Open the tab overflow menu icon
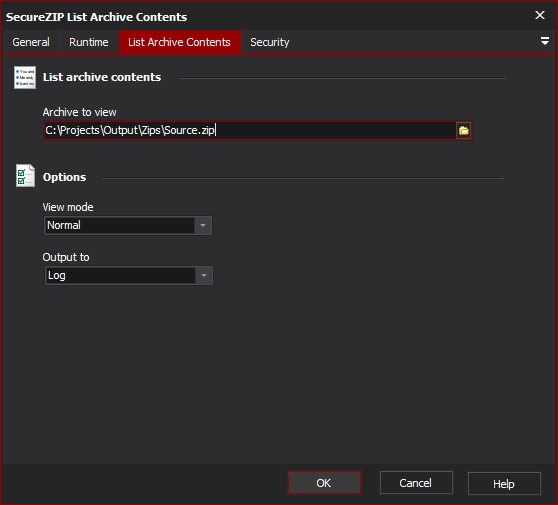This screenshot has height=505, width=558. [x=544, y=41]
